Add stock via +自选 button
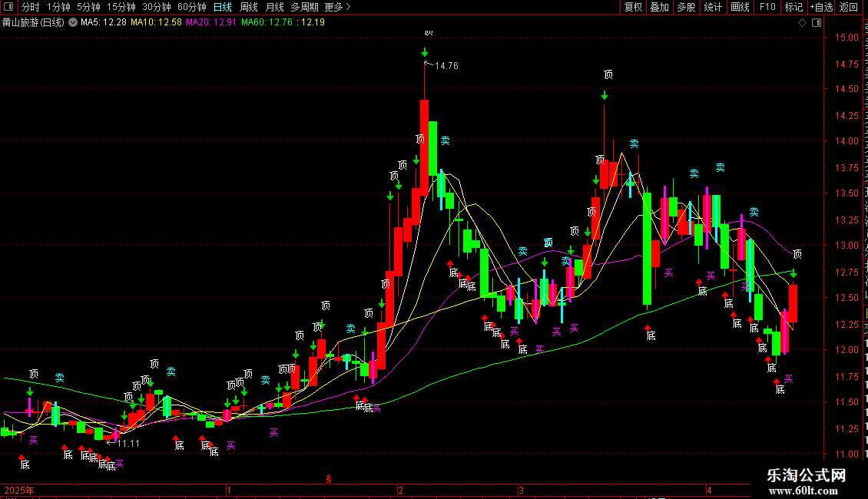This screenshot has height=499, width=868. (821, 7)
